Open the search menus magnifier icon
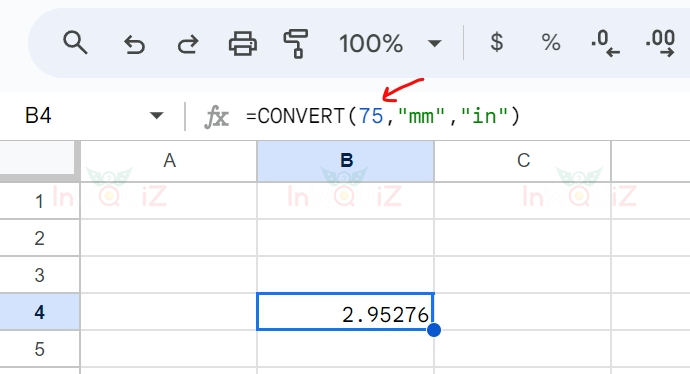The width and height of the screenshot is (690, 374). tap(75, 43)
